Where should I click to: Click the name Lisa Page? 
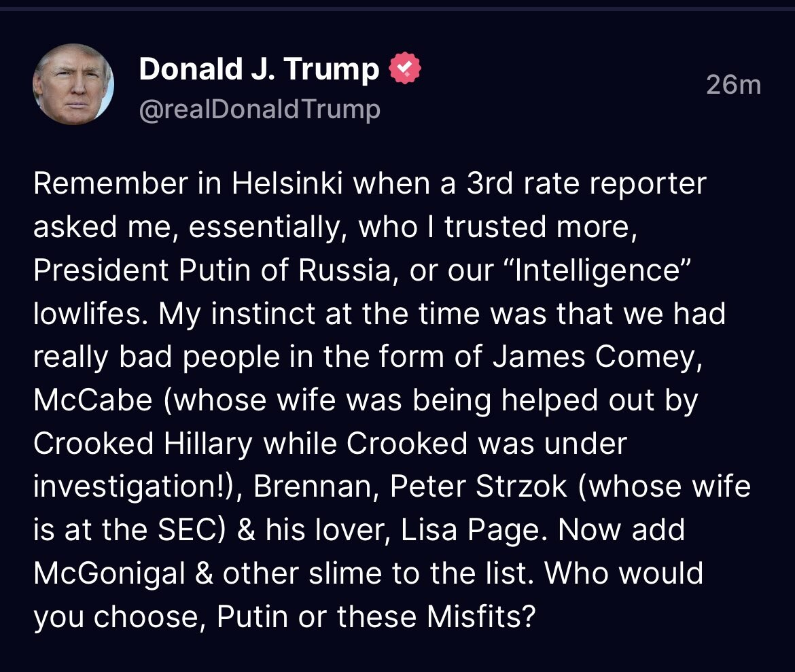pyautogui.click(x=474, y=530)
